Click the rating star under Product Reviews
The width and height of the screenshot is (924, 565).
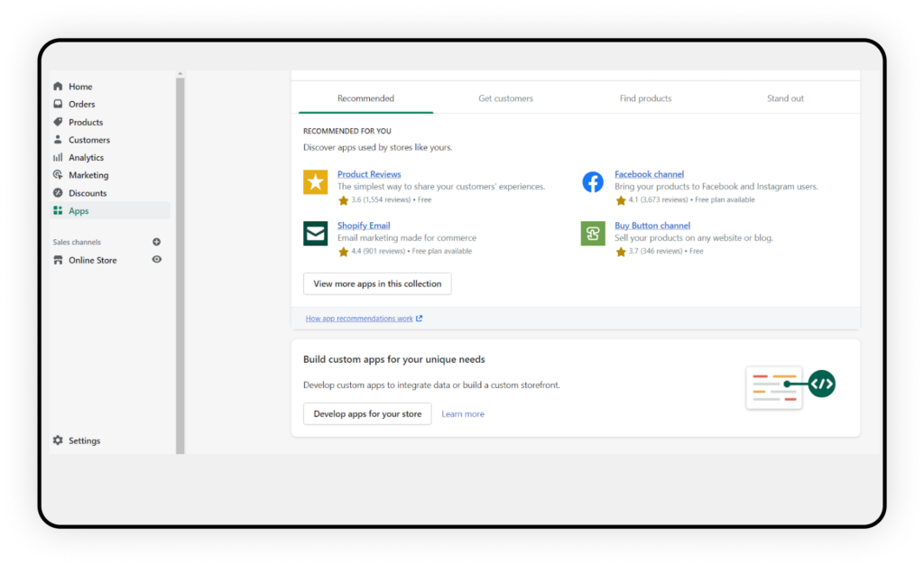344,200
